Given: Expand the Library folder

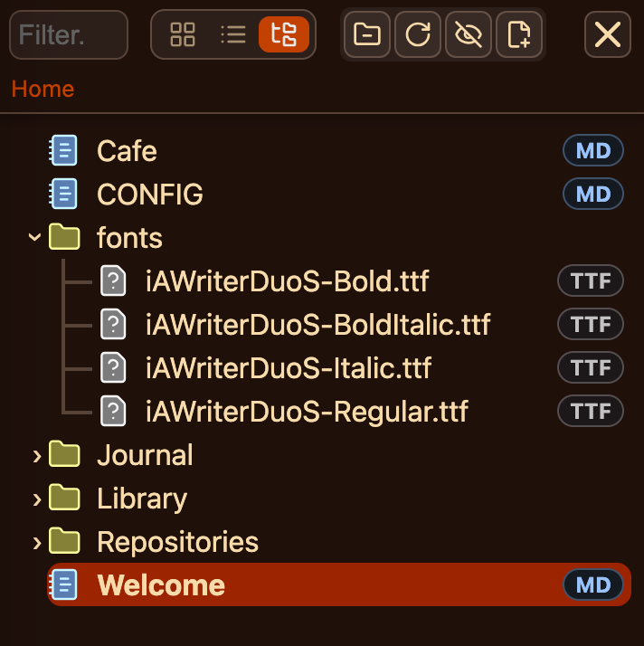Looking at the screenshot, I should pyautogui.click(x=36, y=499).
